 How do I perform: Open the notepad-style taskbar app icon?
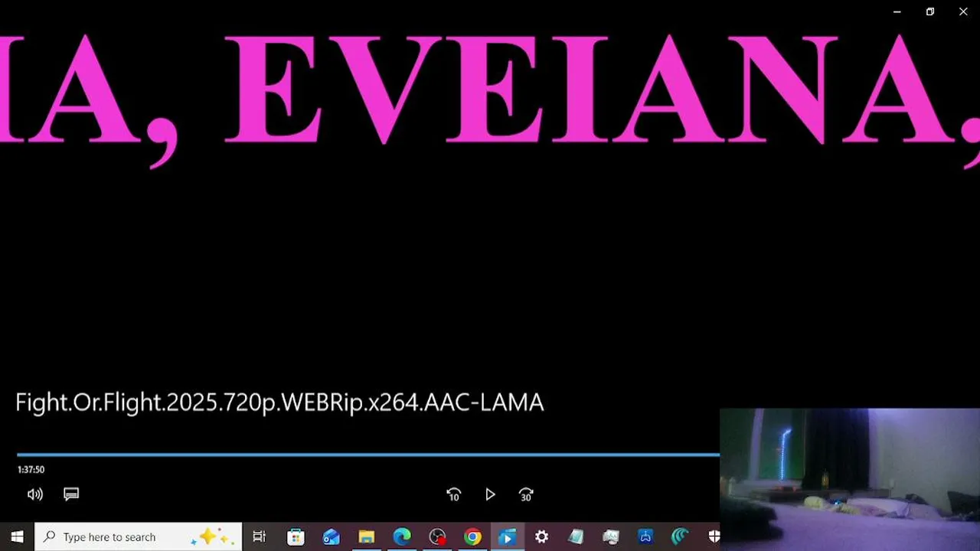(576, 537)
